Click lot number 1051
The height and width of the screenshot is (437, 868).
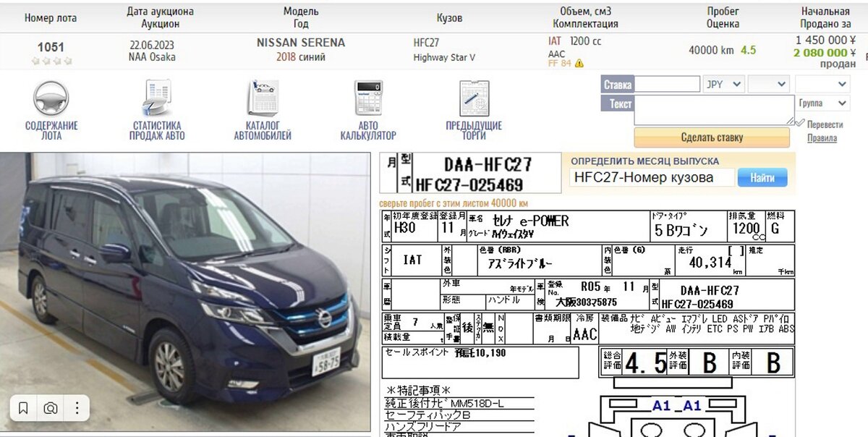(x=51, y=47)
